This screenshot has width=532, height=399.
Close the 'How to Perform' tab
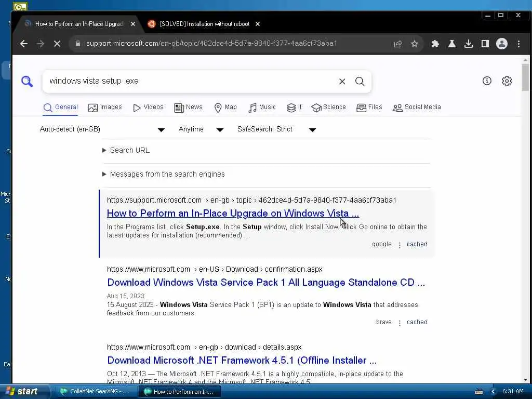coord(133,24)
